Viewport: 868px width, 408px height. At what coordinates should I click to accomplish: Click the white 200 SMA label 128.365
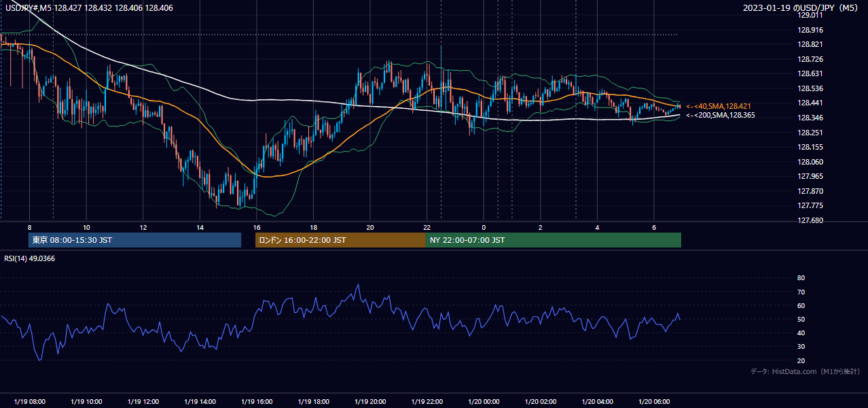(x=720, y=116)
